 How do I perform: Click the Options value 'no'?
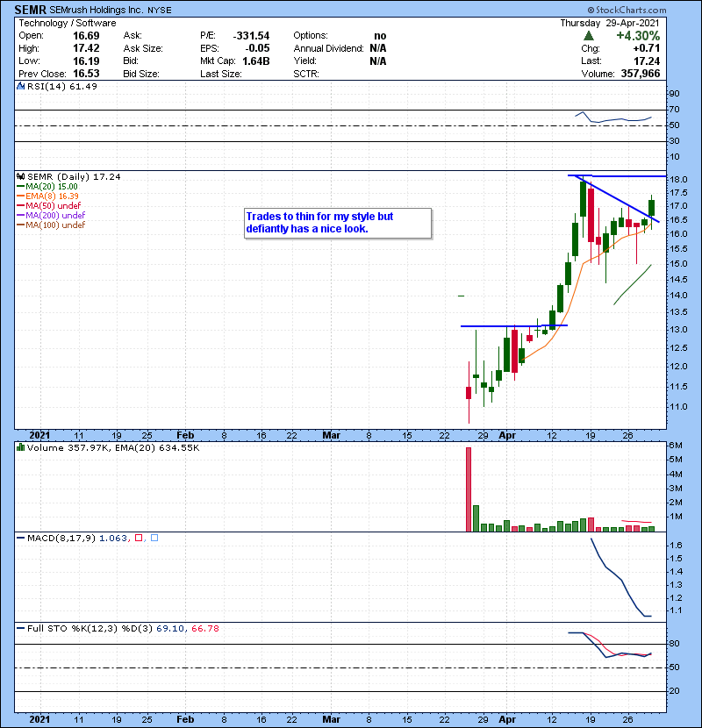pyautogui.click(x=380, y=36)
